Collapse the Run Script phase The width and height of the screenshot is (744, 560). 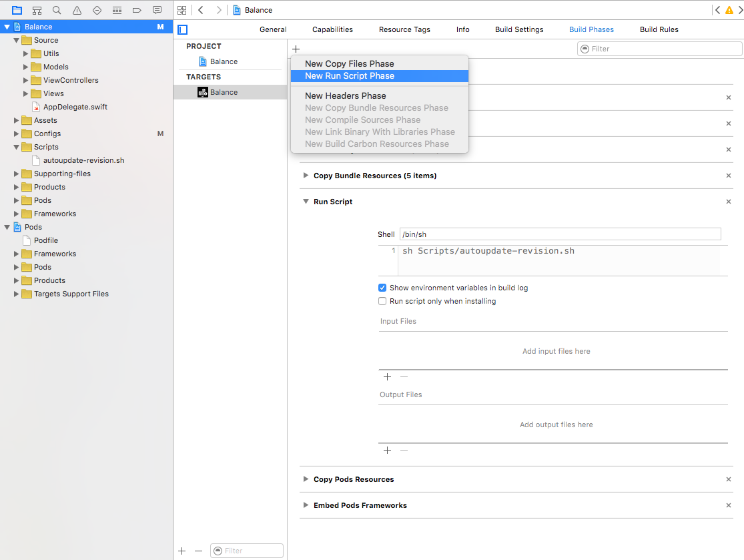306,202
